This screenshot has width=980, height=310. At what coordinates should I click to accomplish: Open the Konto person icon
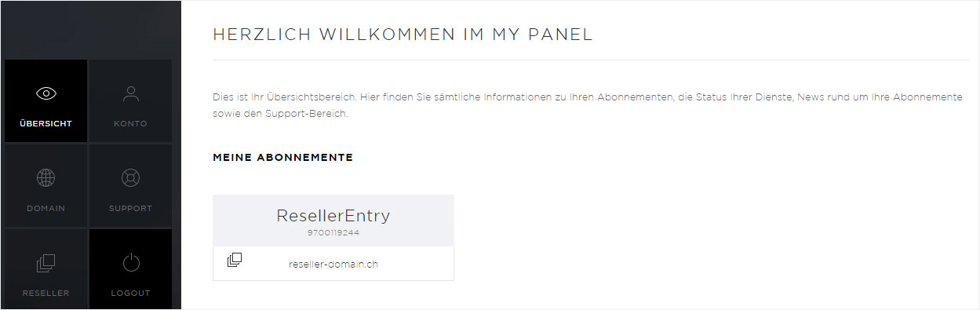[130, 93]
